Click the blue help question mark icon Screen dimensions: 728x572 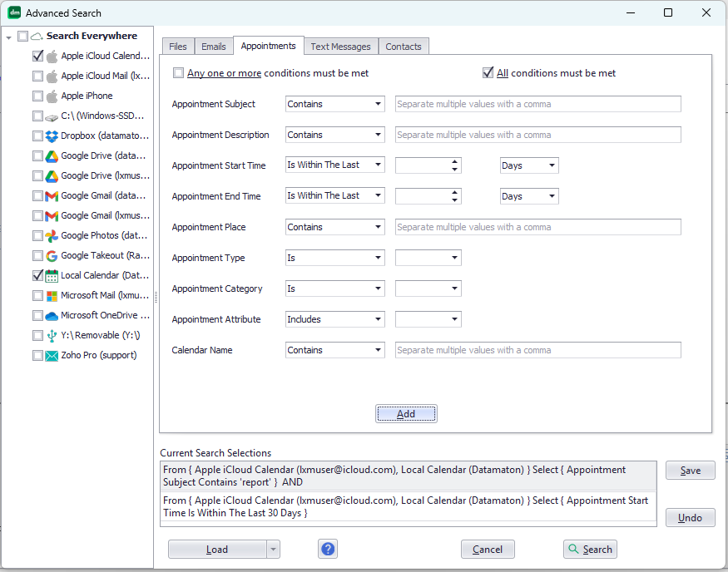327,549
